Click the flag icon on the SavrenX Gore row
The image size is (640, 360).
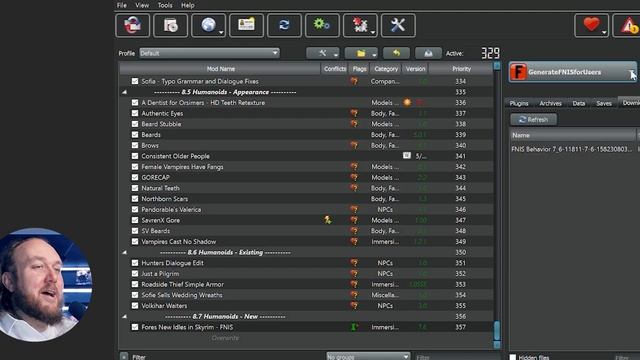354,220
